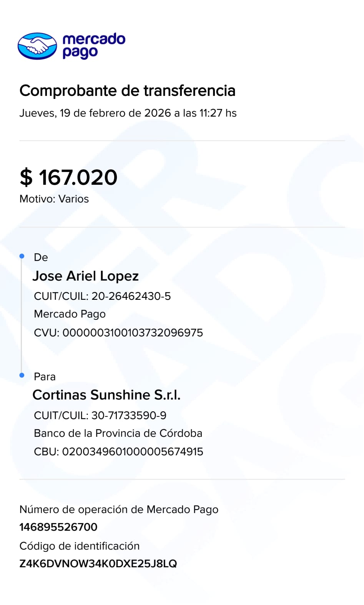This screenshot has width=364, height=605.
Task: Click the Mercado Pago sender bank label
Action: (70, 314)
